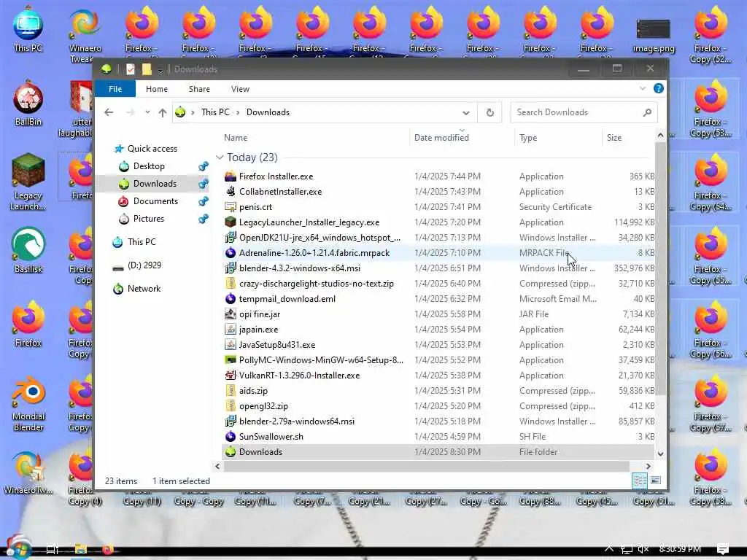
Task: Click tempmail_download.eml file icon
Action: (231, 298)
